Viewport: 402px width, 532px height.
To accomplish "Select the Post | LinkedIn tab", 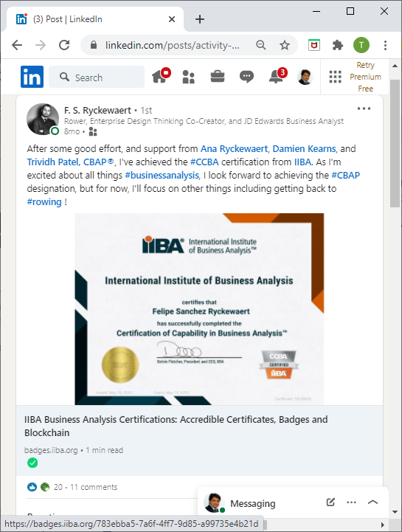I will click(95, 19).
